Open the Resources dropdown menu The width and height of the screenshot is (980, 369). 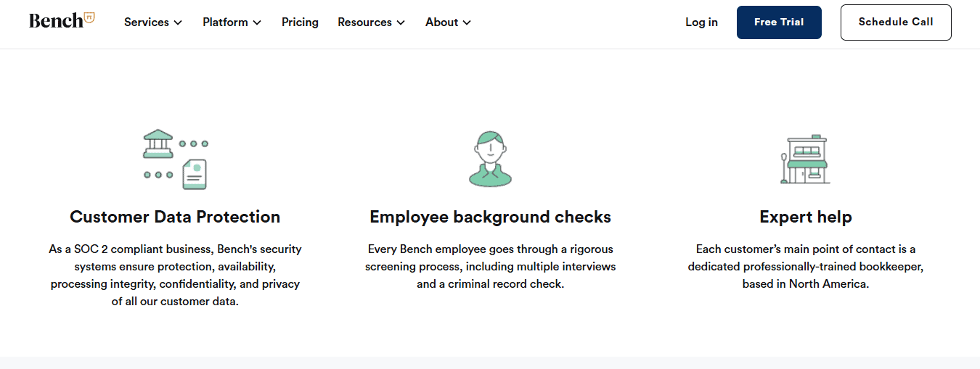(371, 22)
